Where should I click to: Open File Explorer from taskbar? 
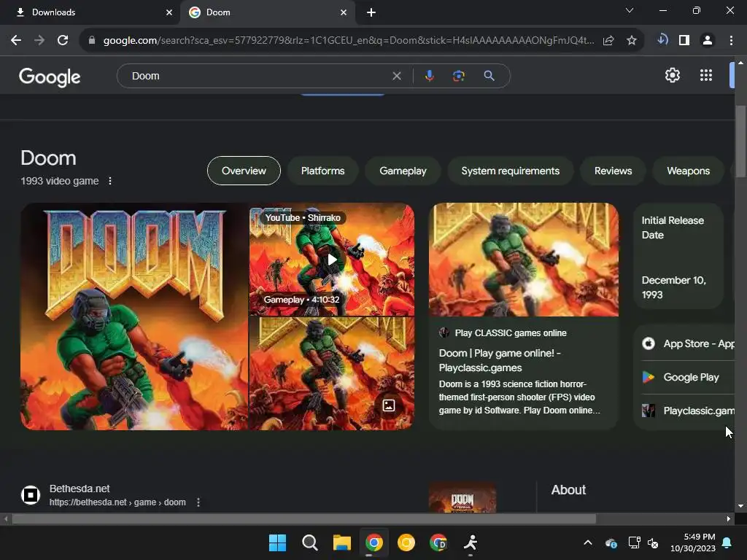(x=341, y=542)
